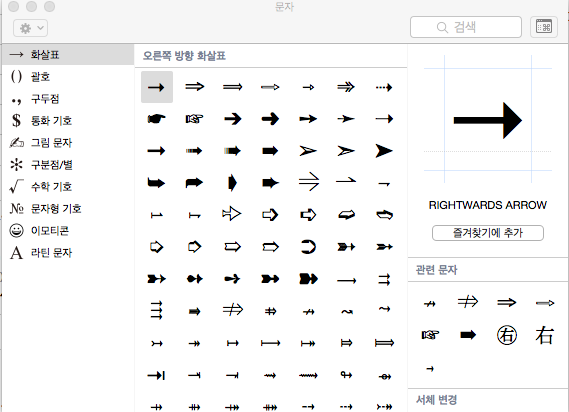Select the 문자형 기호 letterlike category
This screenshot has width=569, height=412.
point(68,209)
